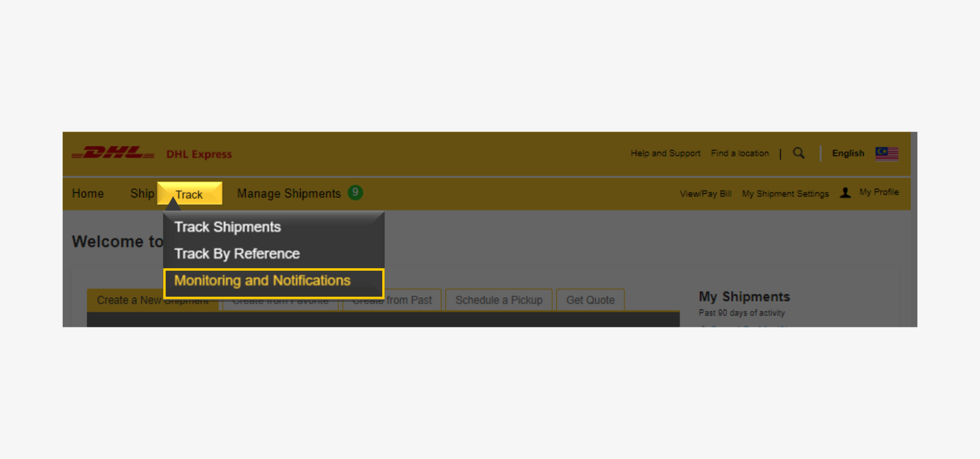Open My Shipment Settings
This screenshot has width=980, height=459.
pyautogui.click(x=786, y=194)
